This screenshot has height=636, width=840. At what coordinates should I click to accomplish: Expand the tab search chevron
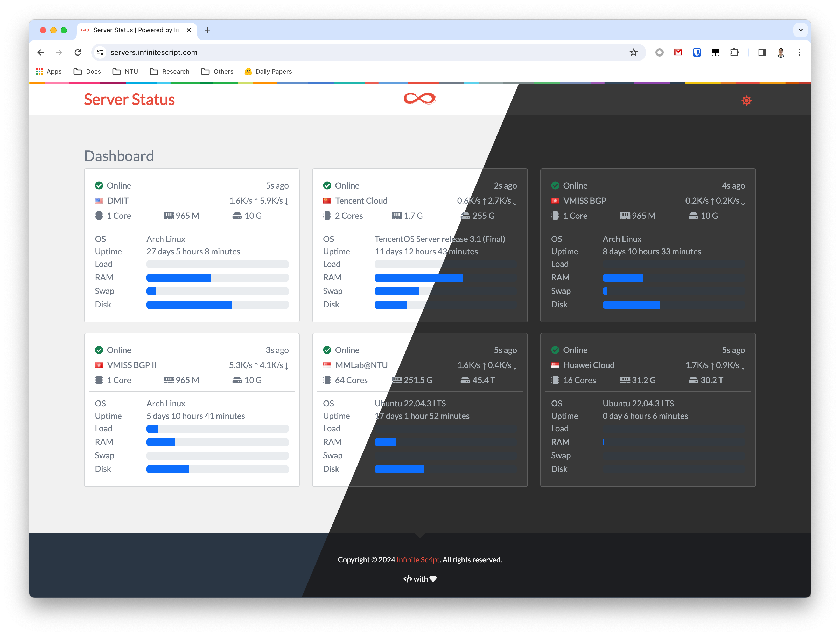pos(800,30)
